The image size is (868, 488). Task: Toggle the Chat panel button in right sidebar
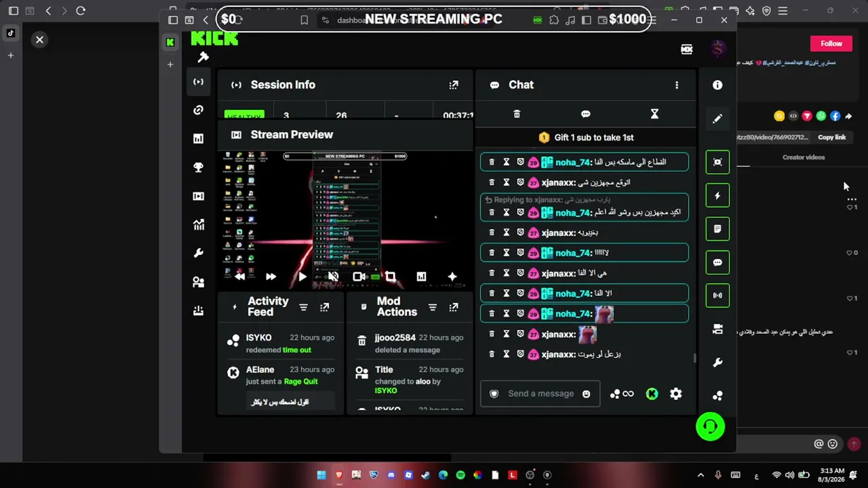[x=717, y=262]
